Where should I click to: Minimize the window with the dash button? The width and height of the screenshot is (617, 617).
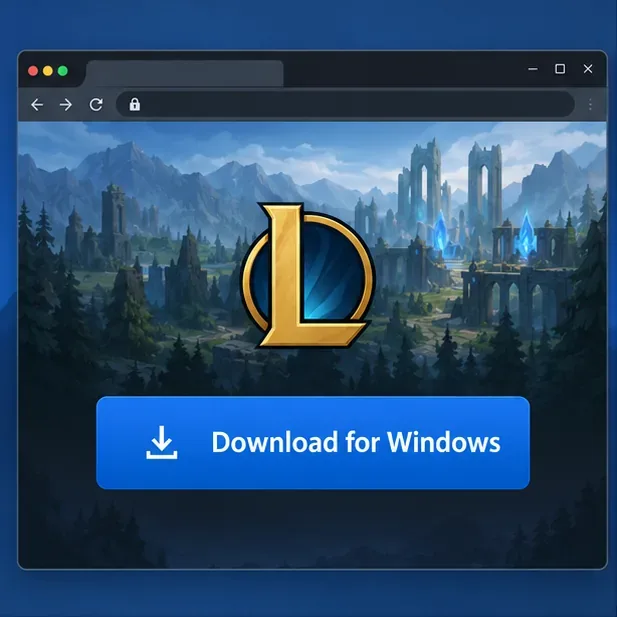point(533,69)
